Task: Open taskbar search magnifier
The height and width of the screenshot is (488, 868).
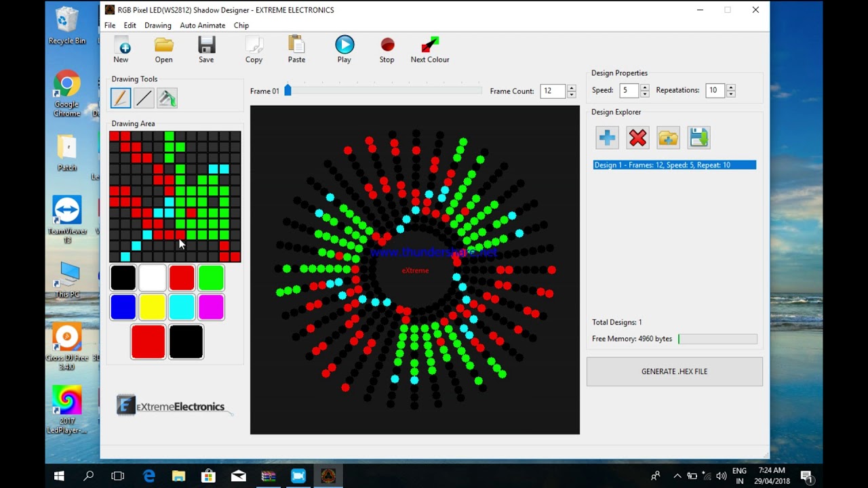Action: click(88, 476)
